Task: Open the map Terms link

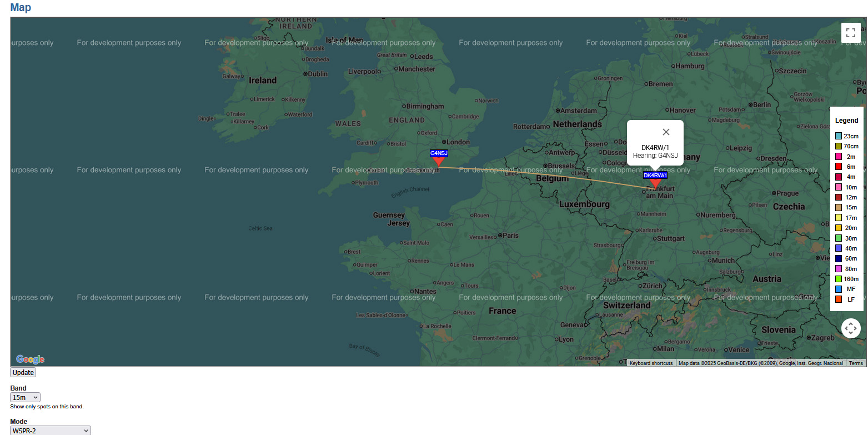Action: (856, 363)
